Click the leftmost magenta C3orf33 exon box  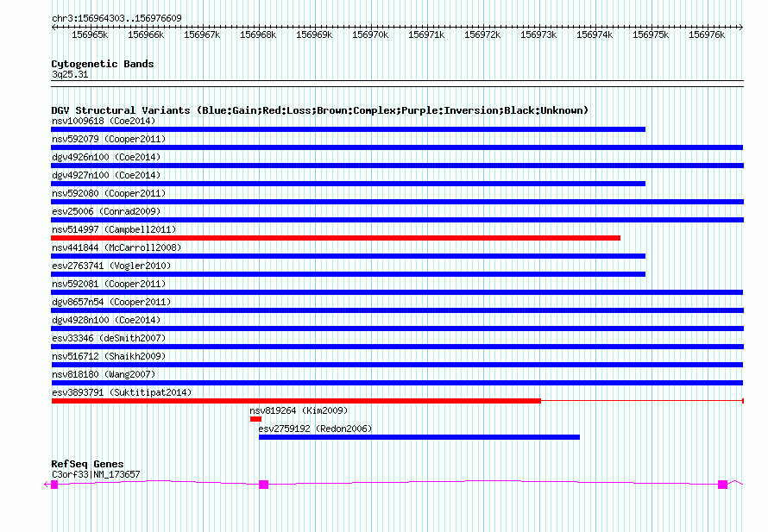click(54, 485)
